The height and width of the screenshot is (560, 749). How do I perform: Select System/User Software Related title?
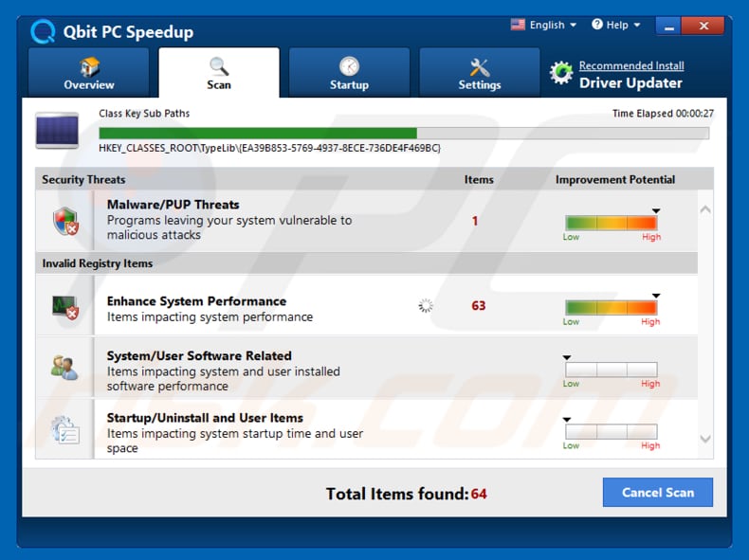[199, 356]
